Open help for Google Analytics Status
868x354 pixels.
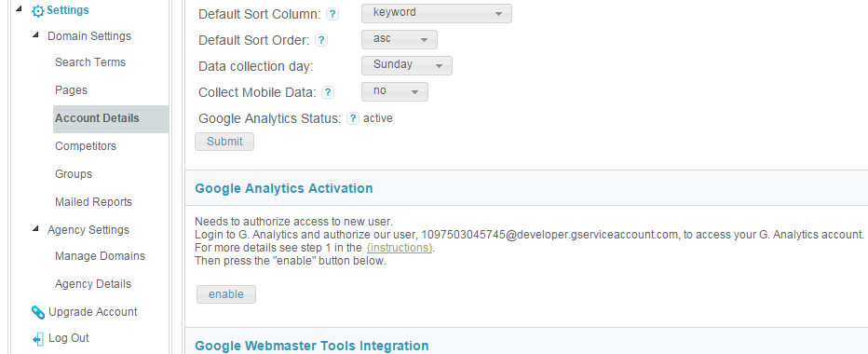(x=353, y=118)
